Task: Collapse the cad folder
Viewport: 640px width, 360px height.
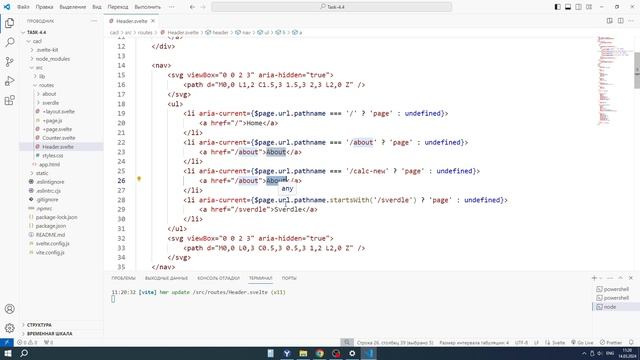Action: point(37,41)
